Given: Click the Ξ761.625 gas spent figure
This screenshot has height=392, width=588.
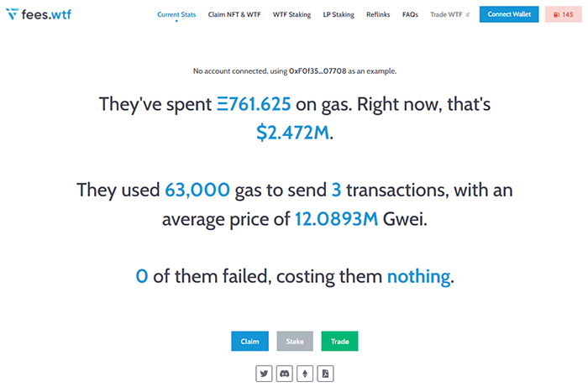Looking at the screenshot, I should pyautogui.click(x=254, y=104).
